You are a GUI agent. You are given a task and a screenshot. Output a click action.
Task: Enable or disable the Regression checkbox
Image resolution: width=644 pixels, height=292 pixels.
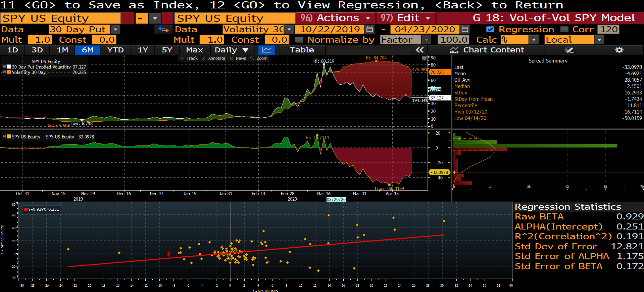(490, 30)
